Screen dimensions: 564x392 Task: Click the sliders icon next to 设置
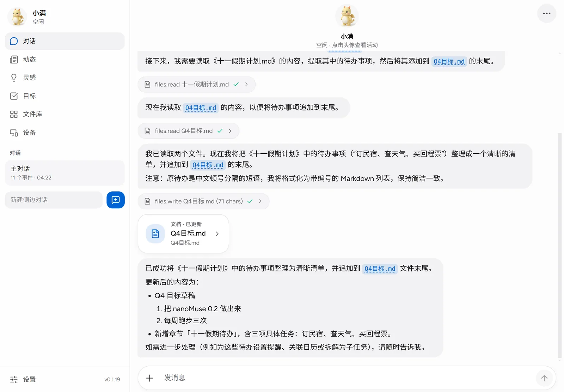[14, 380]
